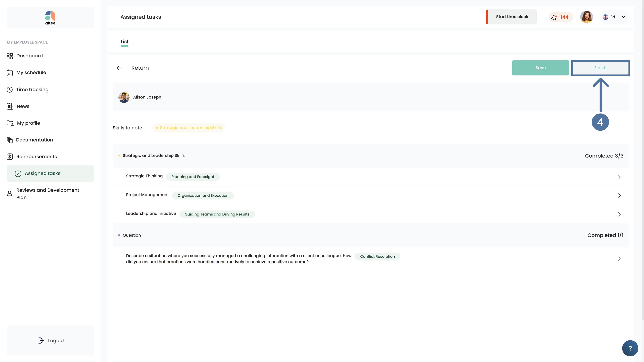Viewport: 644px width, 362px height.
Task: Click the Assigned tasks page title
Action: click(141, 17)
